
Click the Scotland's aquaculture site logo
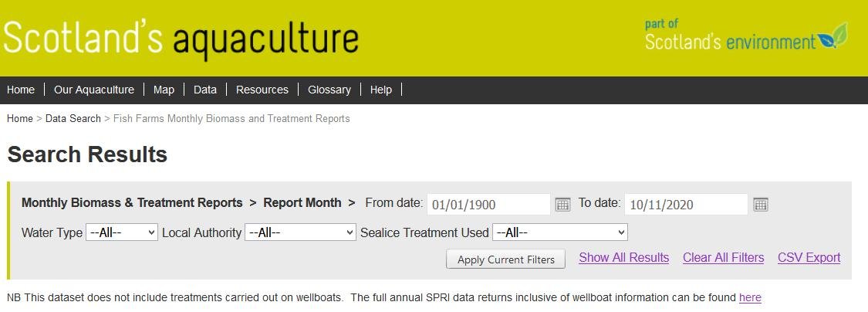point(181,38)
